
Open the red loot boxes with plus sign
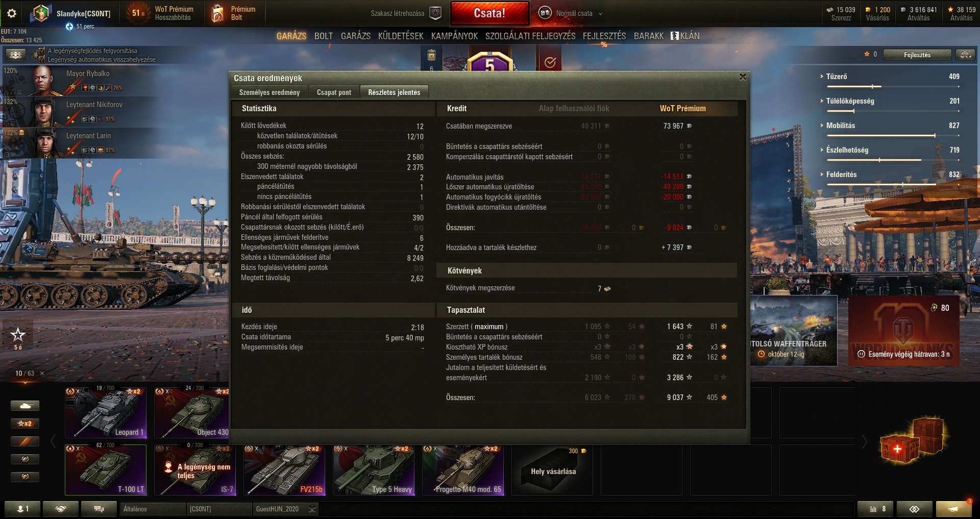coord(914,440)
